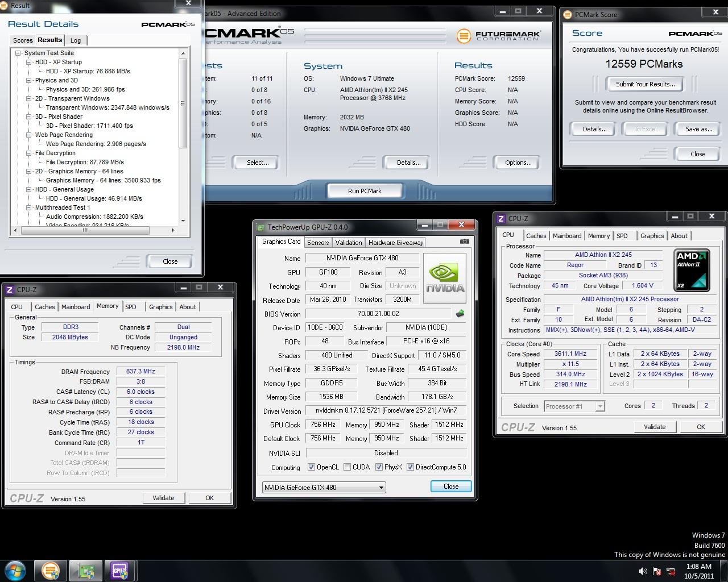Click PCMark Score window title icon
Viewport: 728px width, 582px height.
coord(568,15)
